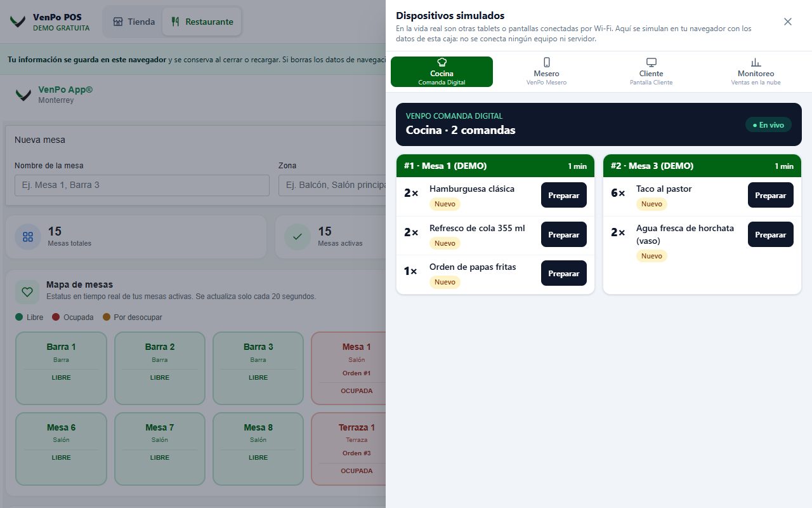Open the Cliente monitor icon
The image size is (812, 508).
tap(651, 62)
